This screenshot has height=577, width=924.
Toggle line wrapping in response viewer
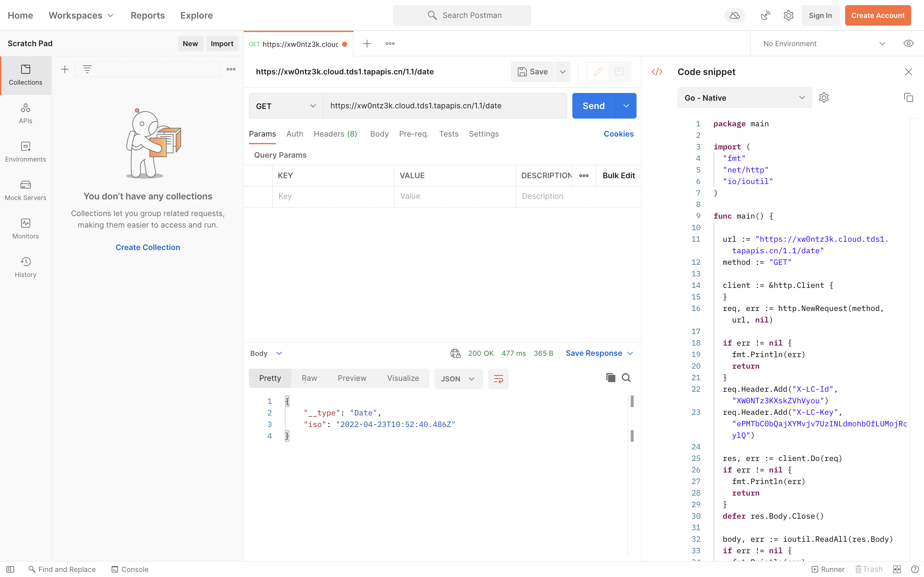pos(498,379)
